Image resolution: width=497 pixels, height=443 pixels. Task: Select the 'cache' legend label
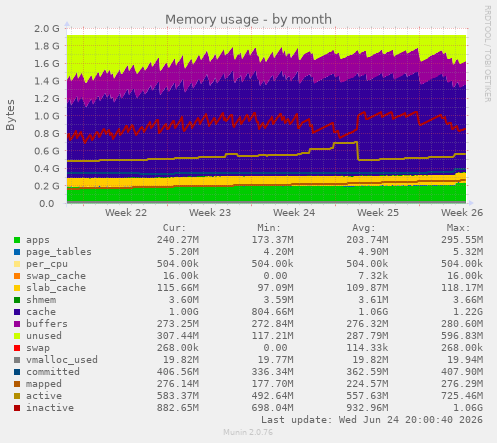(41, 312)
